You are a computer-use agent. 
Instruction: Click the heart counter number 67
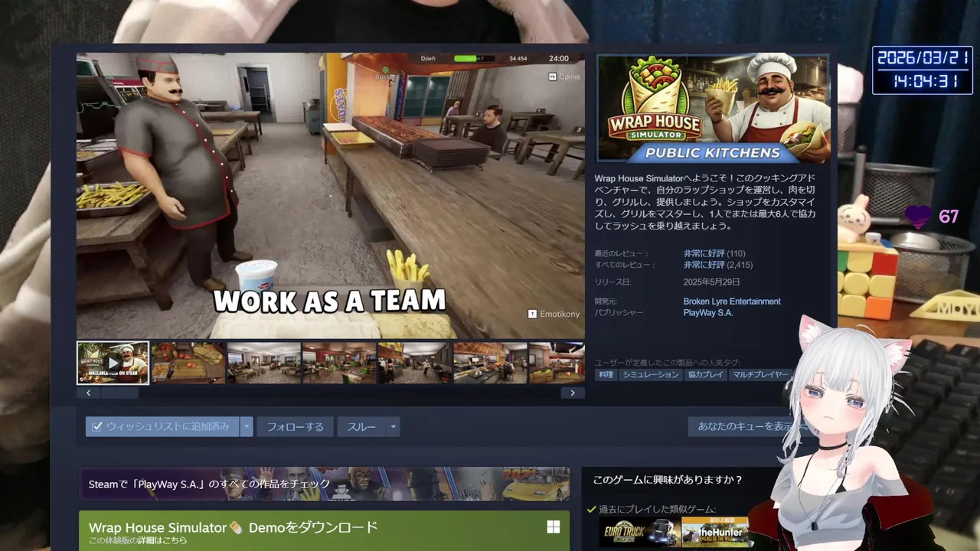[949, 217]
